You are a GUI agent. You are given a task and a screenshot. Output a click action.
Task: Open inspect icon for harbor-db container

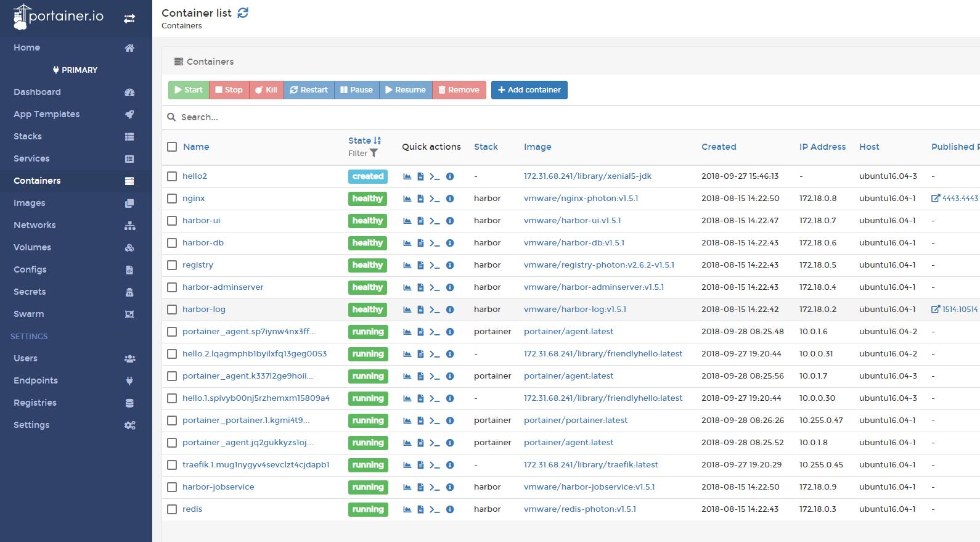tap(450, 243)
